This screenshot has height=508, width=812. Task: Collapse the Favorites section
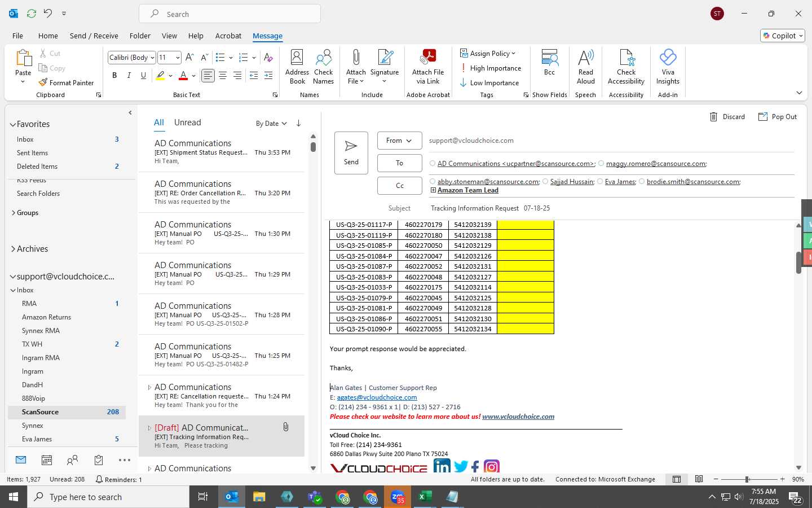click(12, 124)
